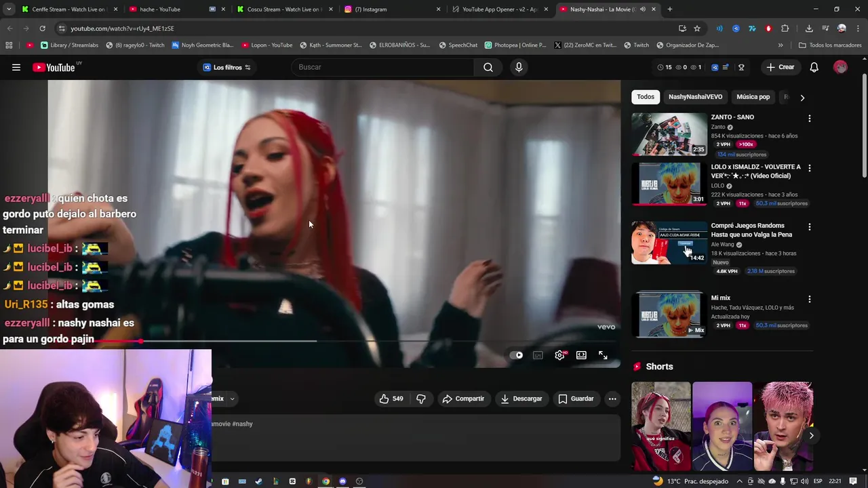This screenshot has height=488, width=868.
Task: Open options for the Mi mix playlist
Action: 809,299
